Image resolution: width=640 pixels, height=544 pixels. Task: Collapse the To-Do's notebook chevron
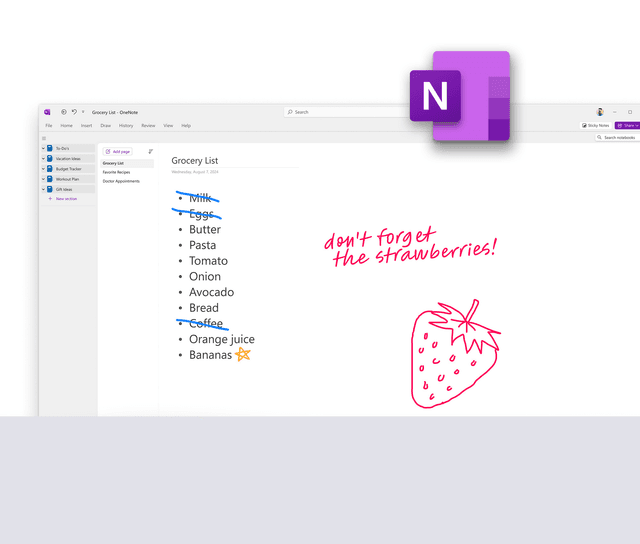43,148
